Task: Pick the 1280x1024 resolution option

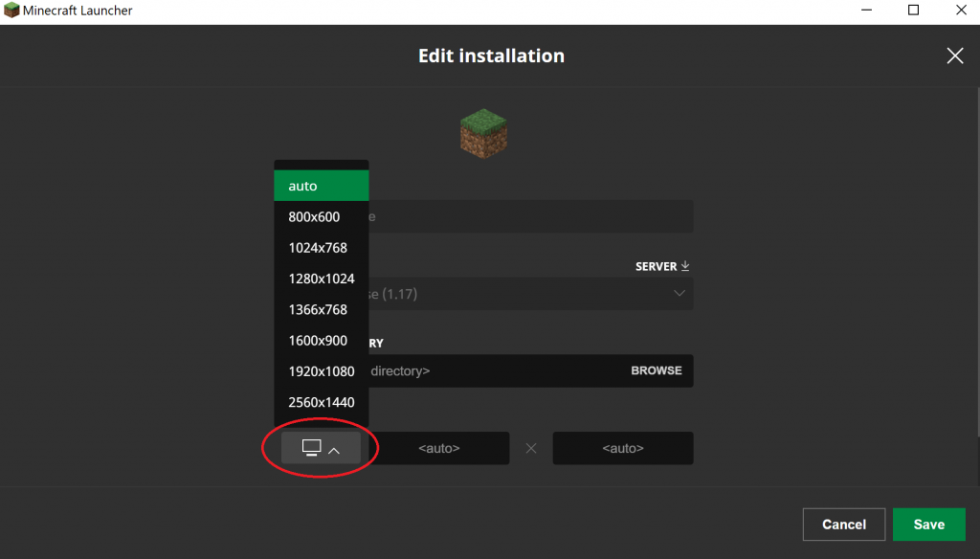Action: click(321, 279)
